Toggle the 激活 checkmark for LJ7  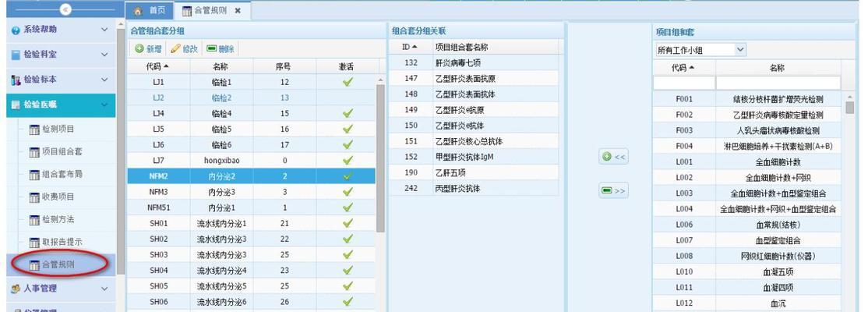tap(348, 160)
